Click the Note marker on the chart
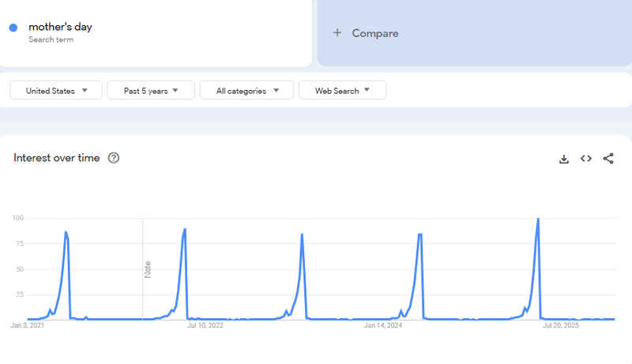Image resolution: width=632 pixels, height=364 pixels. [148, 269]
